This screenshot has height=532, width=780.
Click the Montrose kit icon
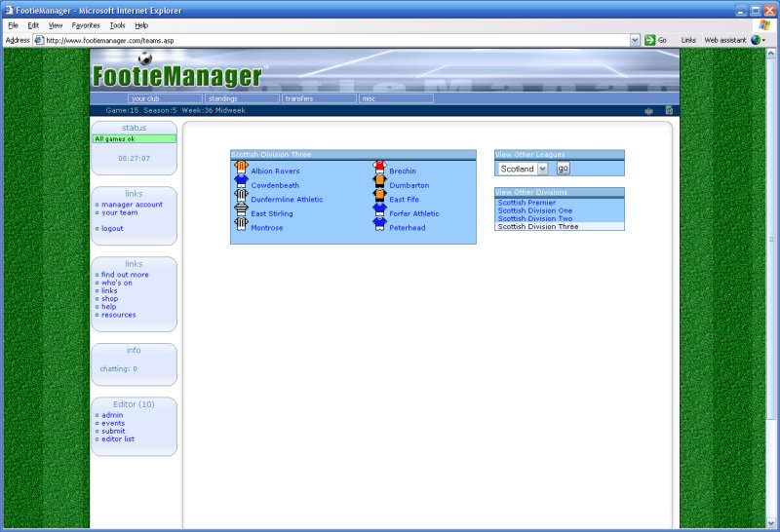(241, 224)
